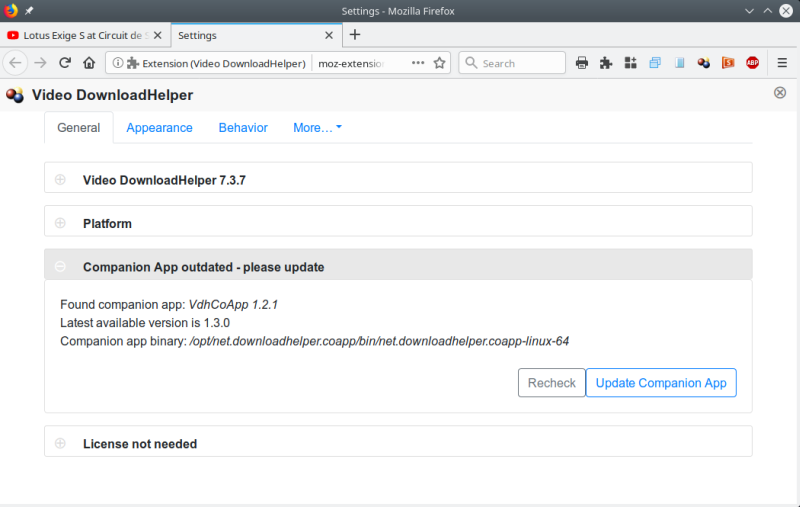The width and height of the screenshot is (800, 507).
Task: Go back with the browser back arrow
Action: [15, 63]
